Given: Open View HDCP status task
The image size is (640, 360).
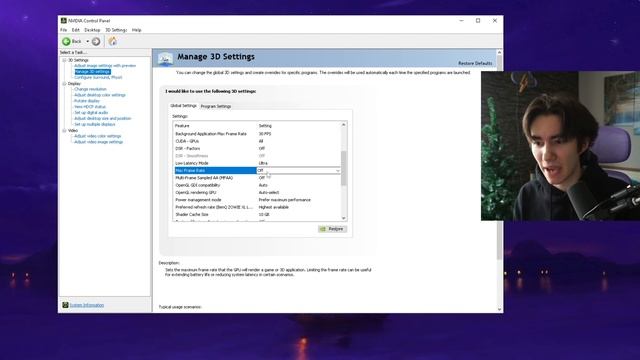Looking at the screenshot, I should (90, 107).
